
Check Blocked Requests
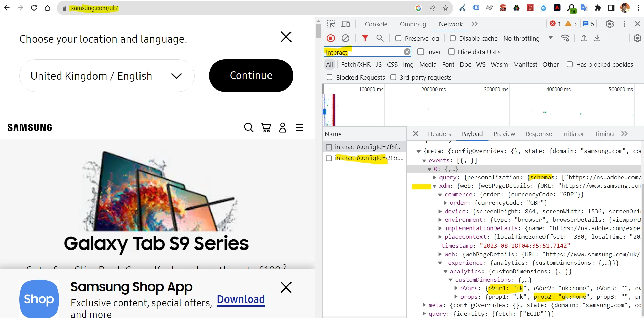pyautogui.click(x=329, y=77)
